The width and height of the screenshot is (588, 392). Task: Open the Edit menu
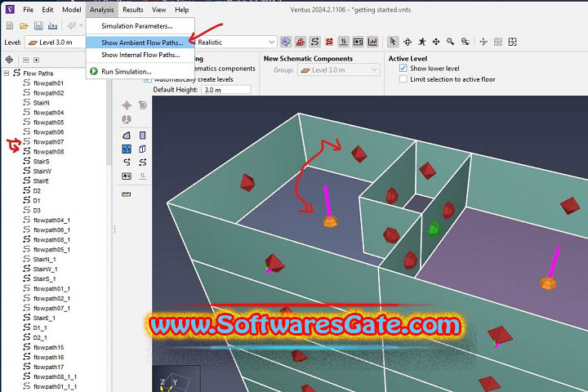tap(47, 10)
